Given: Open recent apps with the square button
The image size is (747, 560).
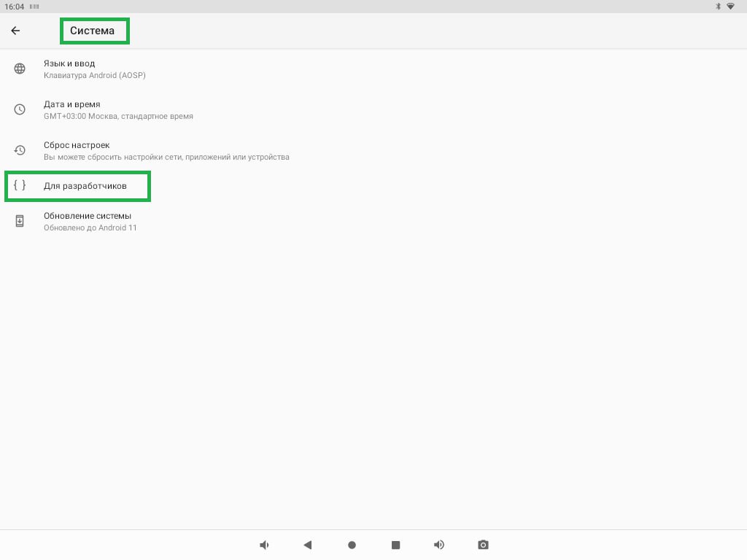Looking at the screenshot, I should (395, 545).
